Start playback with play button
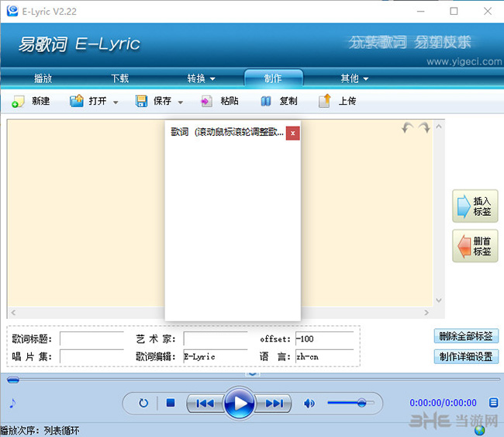This screenshot has height=437, width=504. tap(240, 403)
